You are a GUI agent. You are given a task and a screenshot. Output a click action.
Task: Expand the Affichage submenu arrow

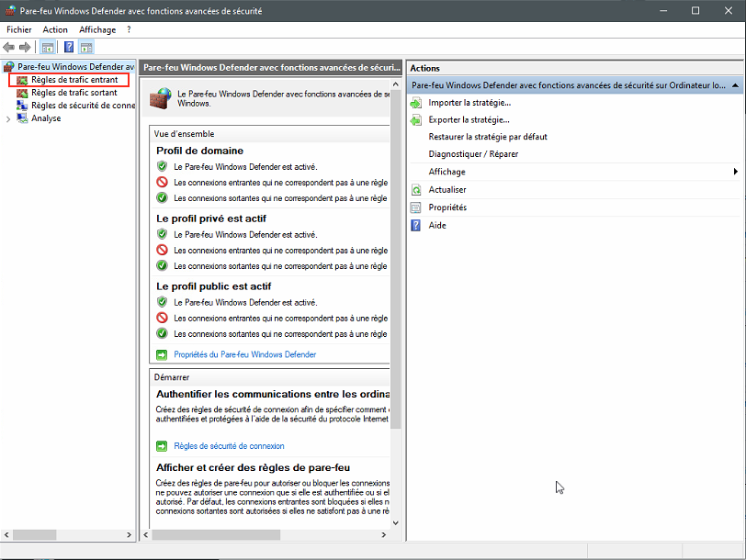click(x=736, y=172)
